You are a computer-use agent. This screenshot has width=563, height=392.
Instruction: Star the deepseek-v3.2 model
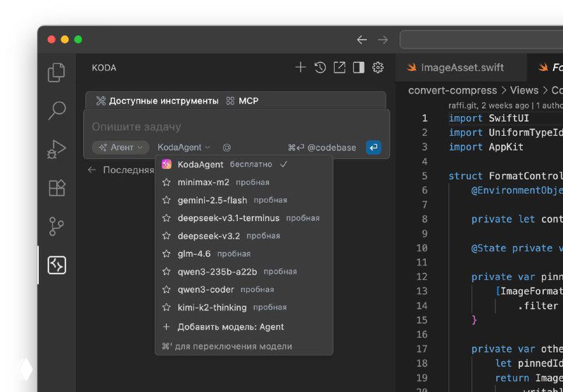click(166, 236)
